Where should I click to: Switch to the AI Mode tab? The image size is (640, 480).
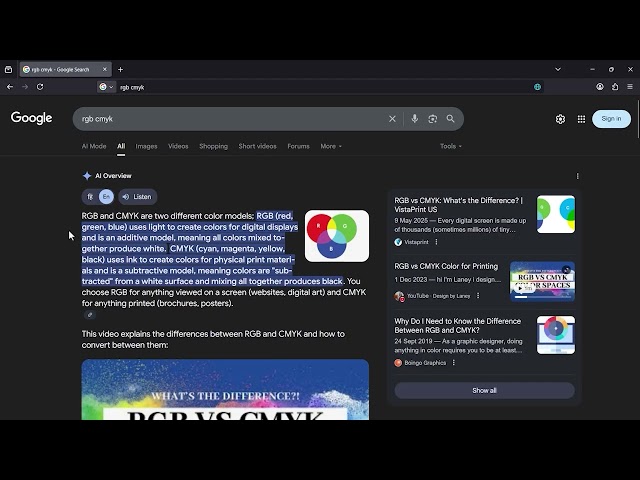[94, 146]
